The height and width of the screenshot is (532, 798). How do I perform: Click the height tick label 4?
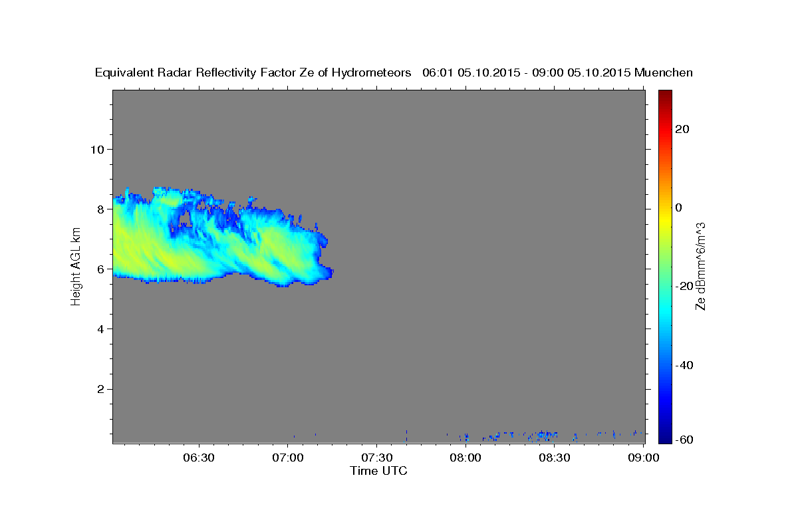(100, 329)
